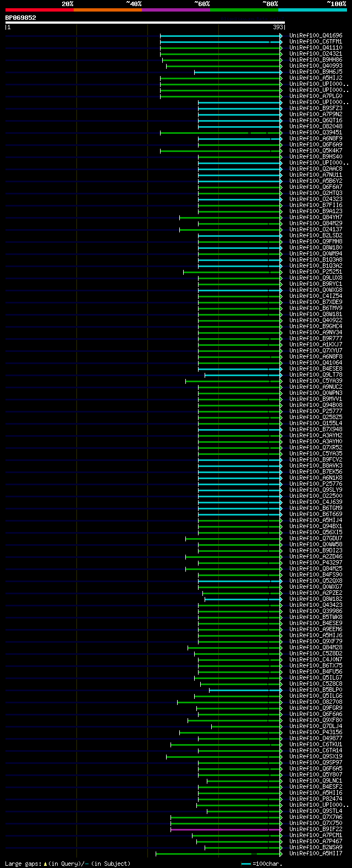Screen dimensions: 352x868
Task: Click the UniRef100_Q9LT78 label
Action: tap(316, 375)
